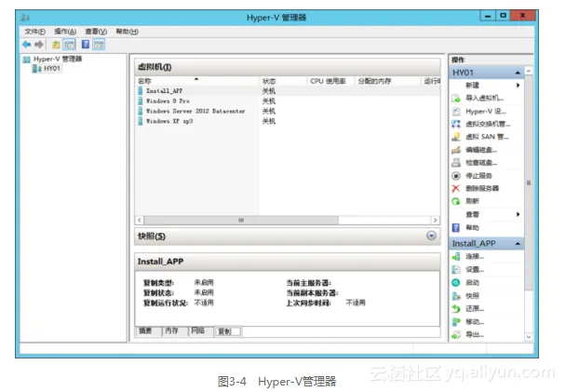
Task: Switch to the 复制 tab
Action: [228, 331]
